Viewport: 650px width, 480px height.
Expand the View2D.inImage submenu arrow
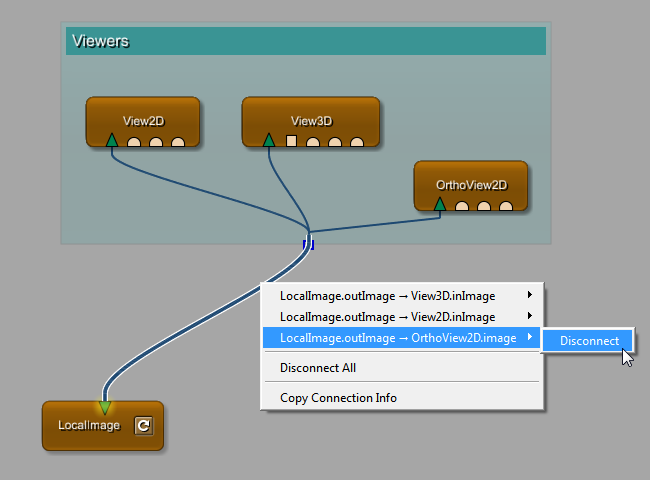[x=530, y=317]
